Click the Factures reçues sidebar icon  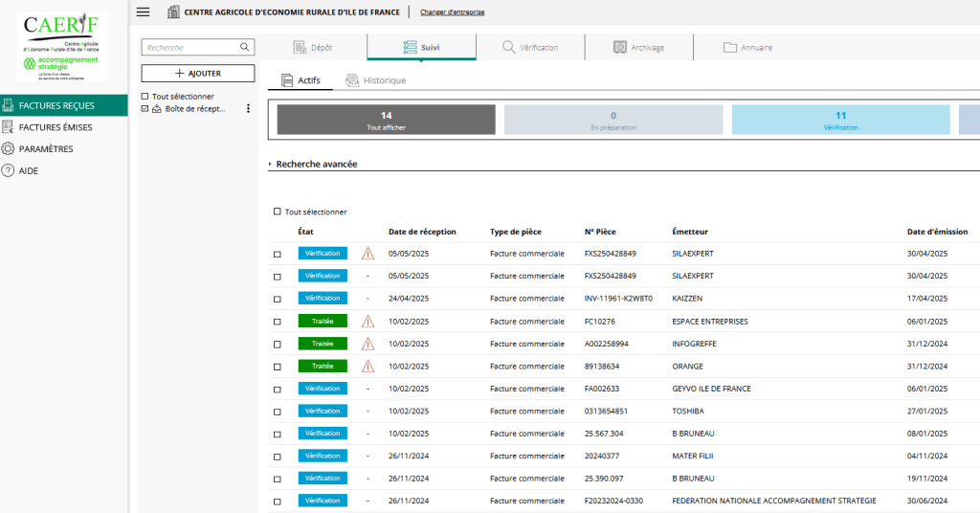pos(8,105)
